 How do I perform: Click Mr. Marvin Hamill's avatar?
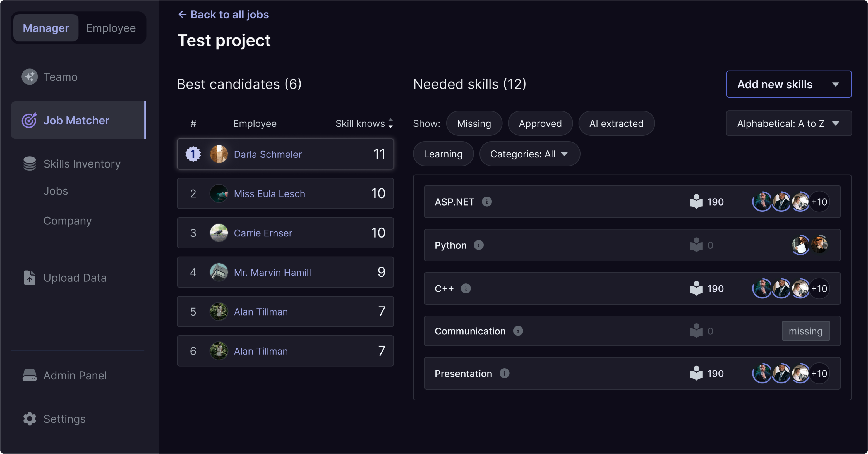(x=219, y=272)
